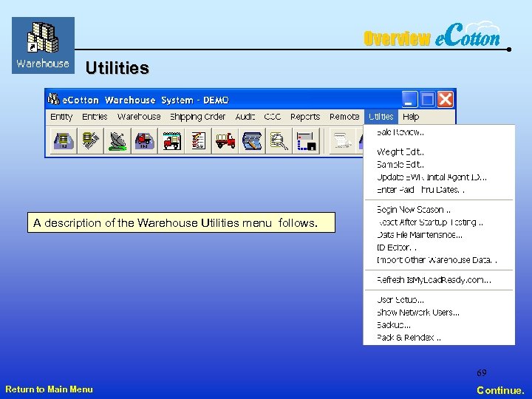Click the Return to Main Menu link
Image resolution: width=532 pixels, height=399 pixels.
(50, 389)
